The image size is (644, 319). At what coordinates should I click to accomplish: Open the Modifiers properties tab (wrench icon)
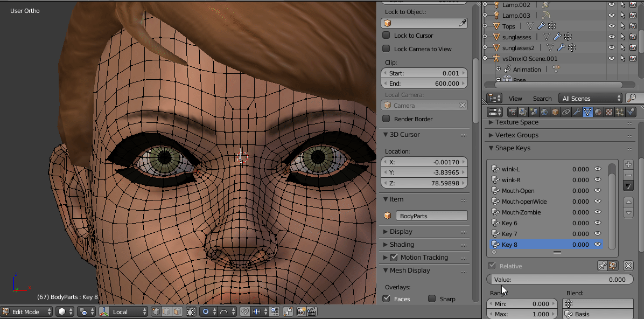point(577,112)
